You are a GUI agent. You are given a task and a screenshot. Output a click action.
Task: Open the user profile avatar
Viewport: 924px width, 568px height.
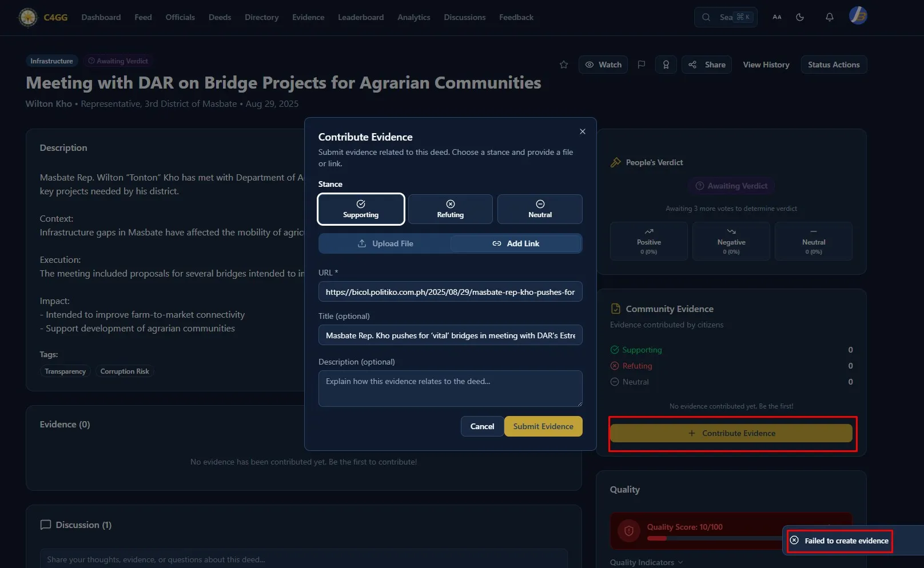tap(858, 16)
